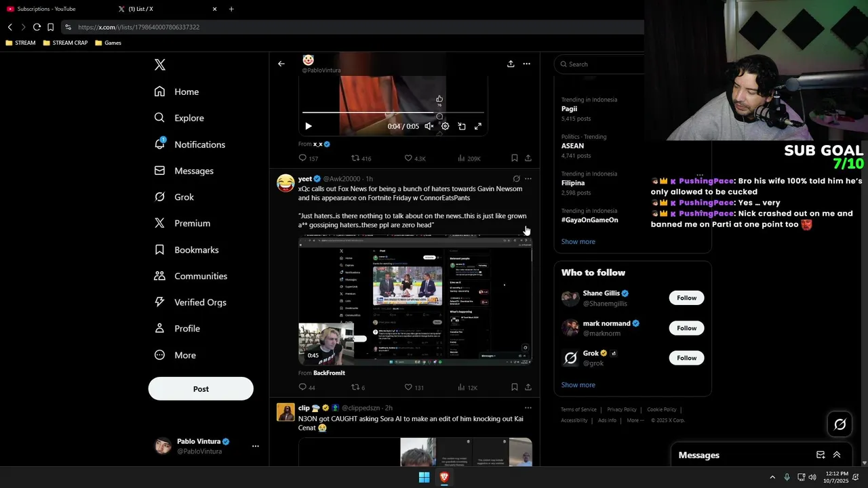868x488 pixels.
Task: Share the post with 12K views
Action: click(528, 387)
